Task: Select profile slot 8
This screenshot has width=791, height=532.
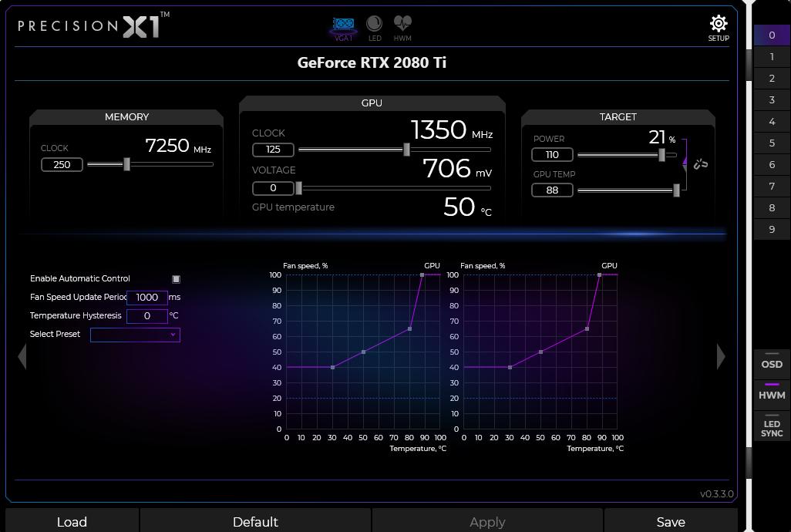Action: pos(772,207)
